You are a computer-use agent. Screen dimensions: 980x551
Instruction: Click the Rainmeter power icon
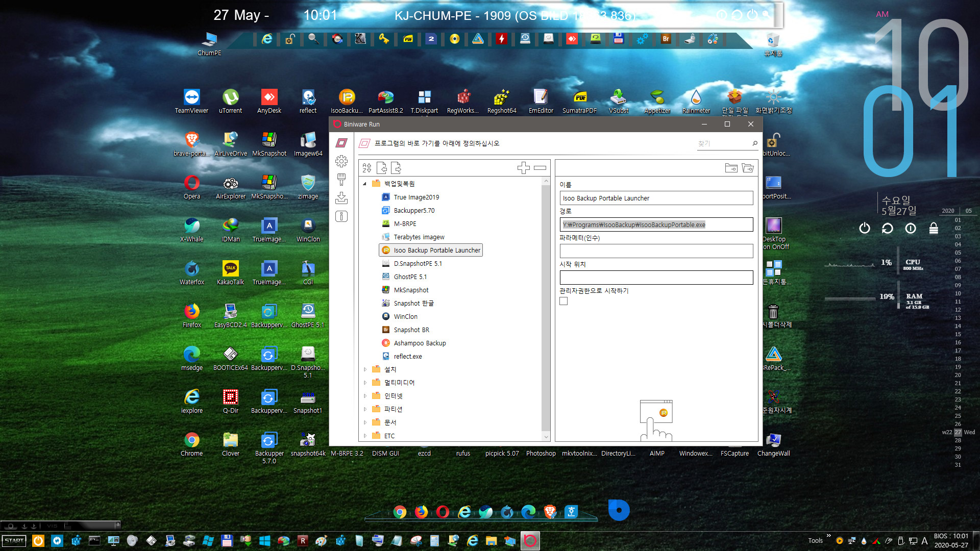864,228
